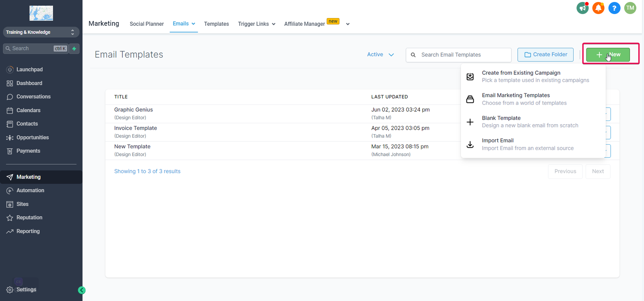Open the Graphic Genius template
Image resolution: width=644 pixels, height=301 pixels.
(133, 110)
